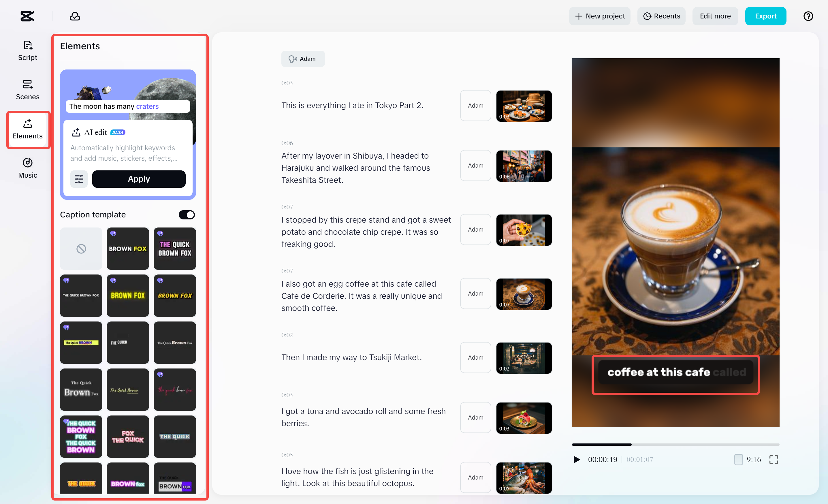Open the help question mark icon

point(808,16)
